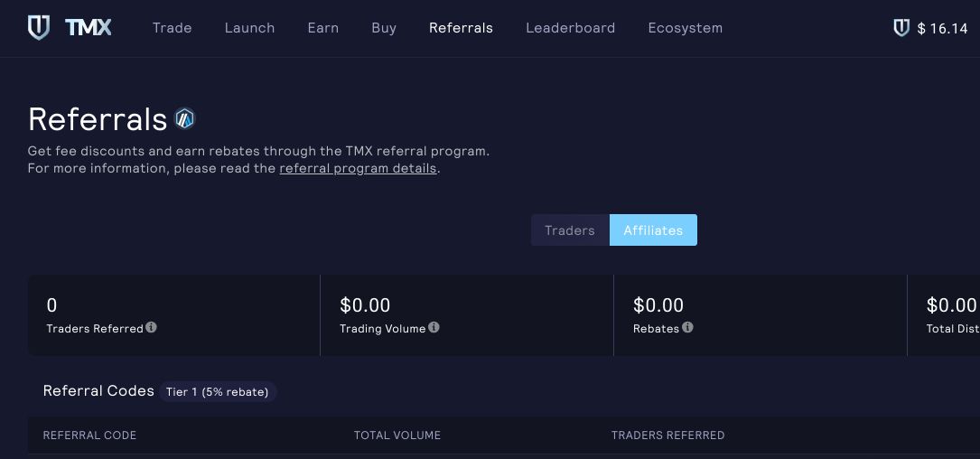980x459 pixels.
Task: Click the Arbitrum network icon beside Referrals heading
Action: click(184, 118)
